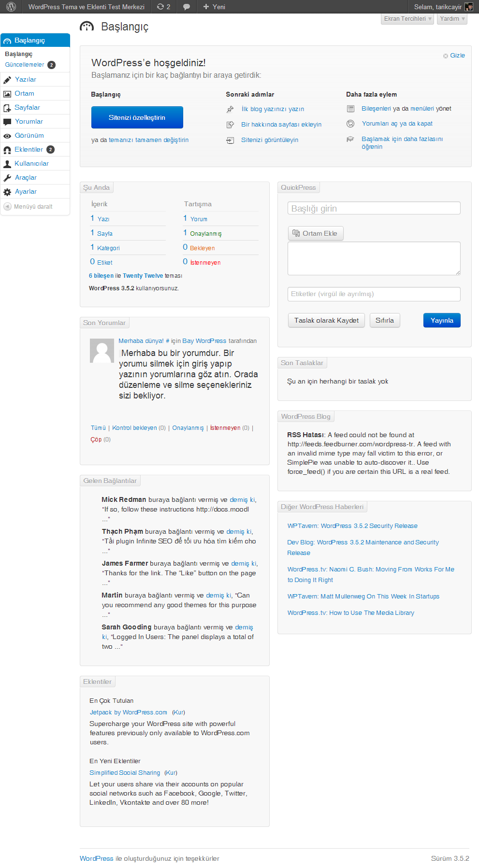Click temanızı tamamen değiştirin link
Viewport: 479px width, 868px height.
click(148, 140)
